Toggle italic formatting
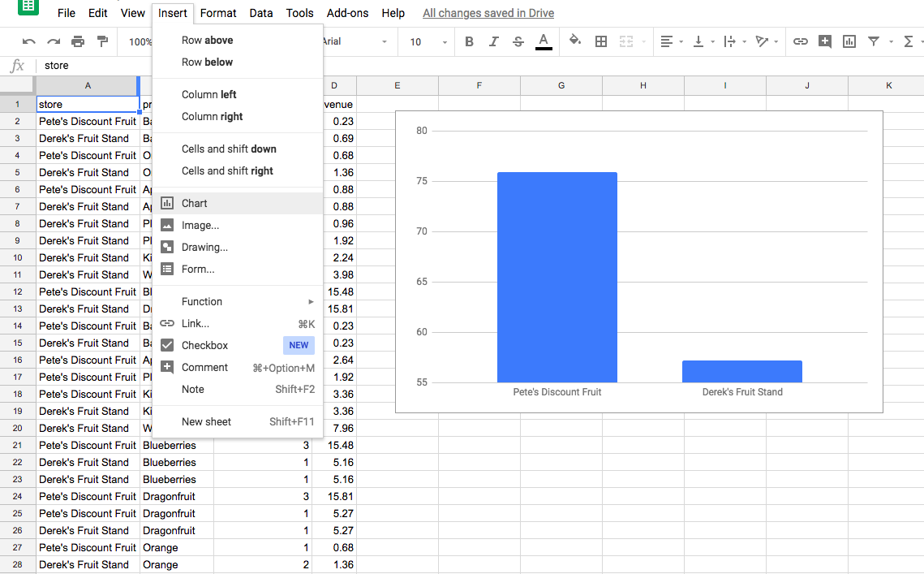Viewport: 924px width, 574px height. pyautogui.click(x=494, y=41)
